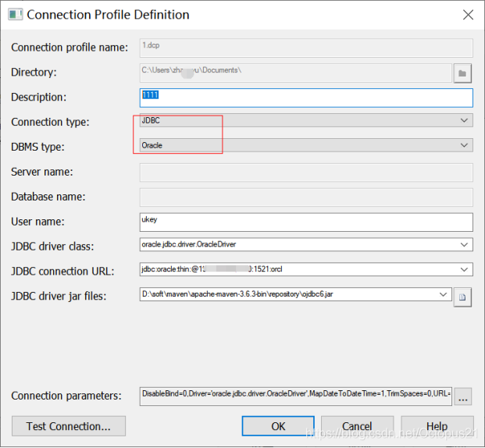This screenshot has height=448, width=485.
Task: Click the Connection parameters text box
Action: pyautogui.click(x=296, y=396)
